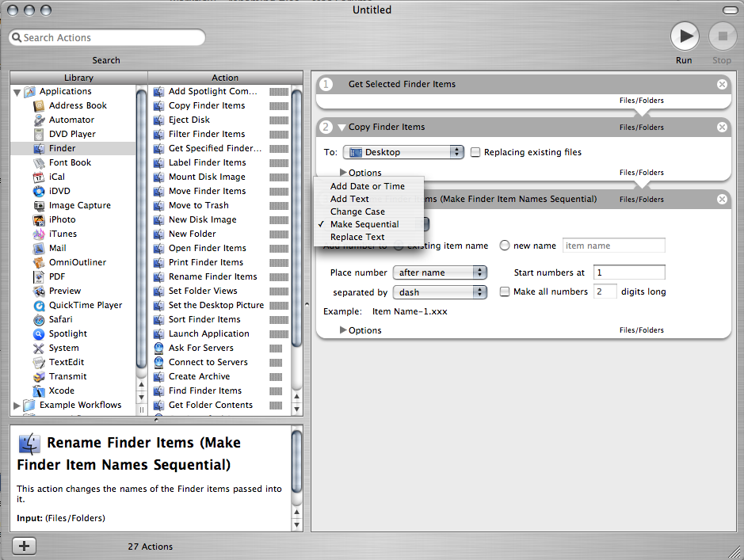
Task: Enable Make all numbers digits long checkbox
Action: (505, 291)
